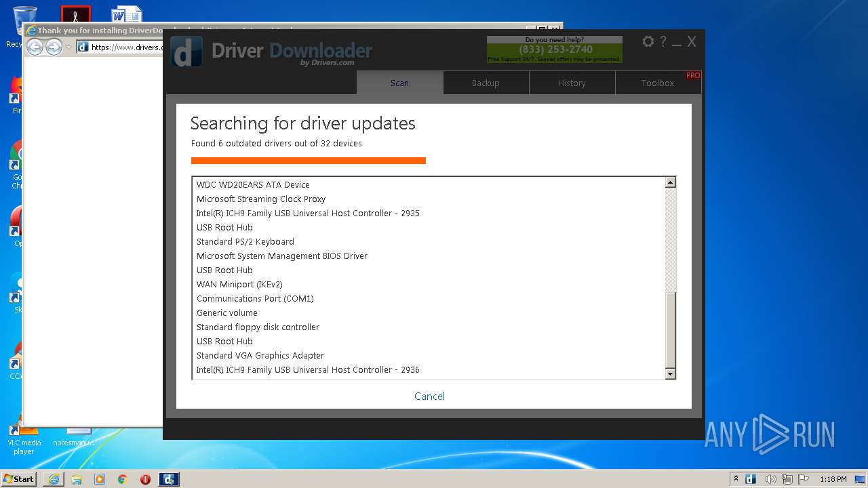Open the network tray icon
The height and width of the screenshot is (488, 868).
787,479
